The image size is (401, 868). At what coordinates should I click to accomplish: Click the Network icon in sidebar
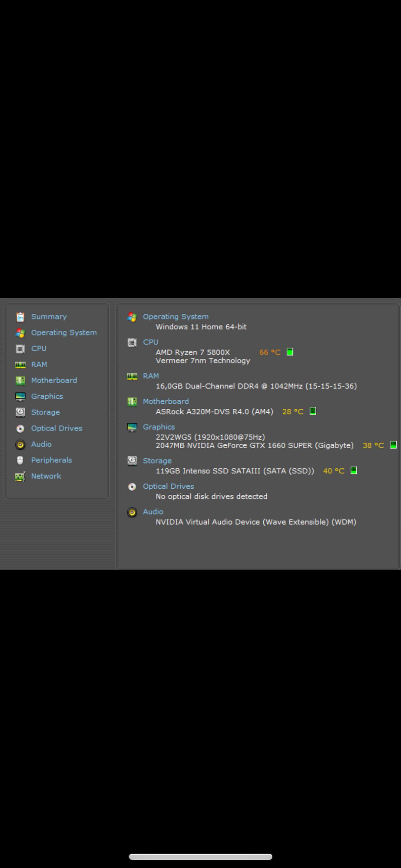pyautogui.click(x=20, y=477)
